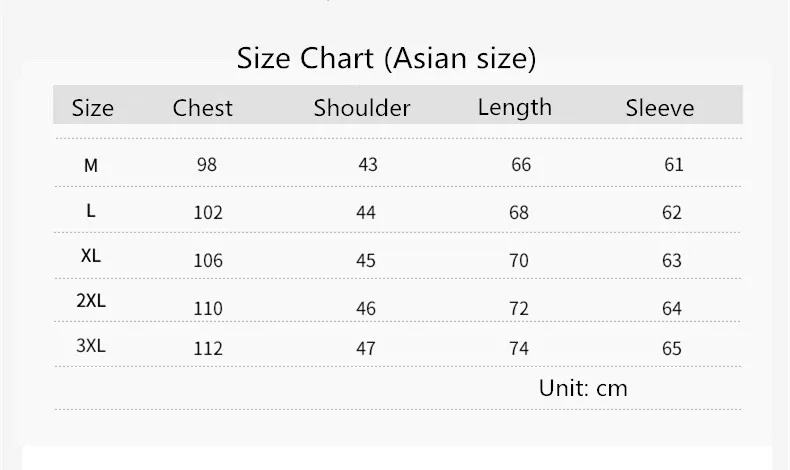The height and width of the screenshot is (470, 790).
Task: Click the Unit: cm label
Action: pyautogui.click(x=583, y=388)
